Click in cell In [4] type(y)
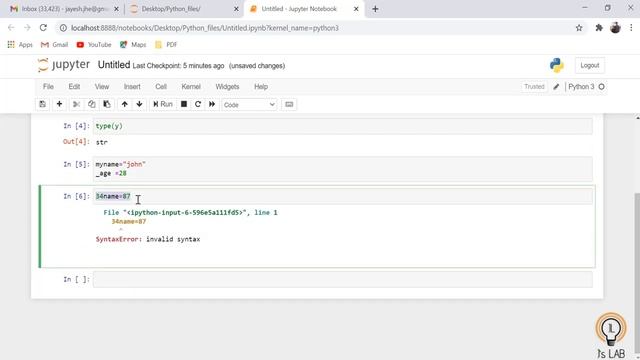The width and height of the screenshot is (640, 360). click(x=342, y=126)
